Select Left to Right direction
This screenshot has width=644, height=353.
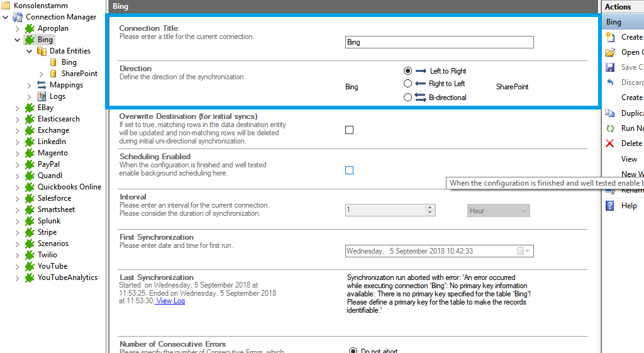pos(408,71)
